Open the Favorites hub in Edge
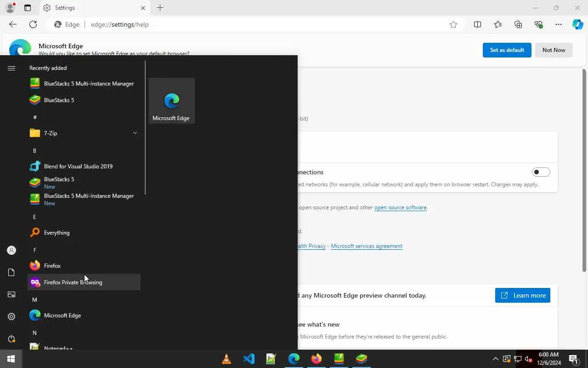Viewport: 588px width, 368px height. pos(498,24)
